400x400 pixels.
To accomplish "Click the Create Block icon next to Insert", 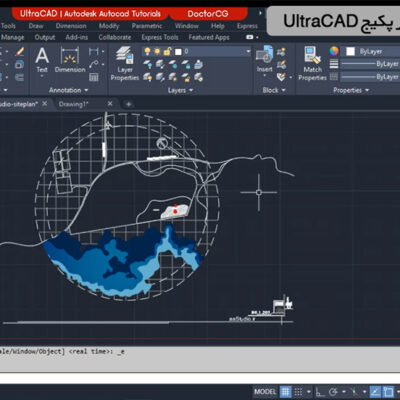I will pyautogui.click(x=282, y=52).
